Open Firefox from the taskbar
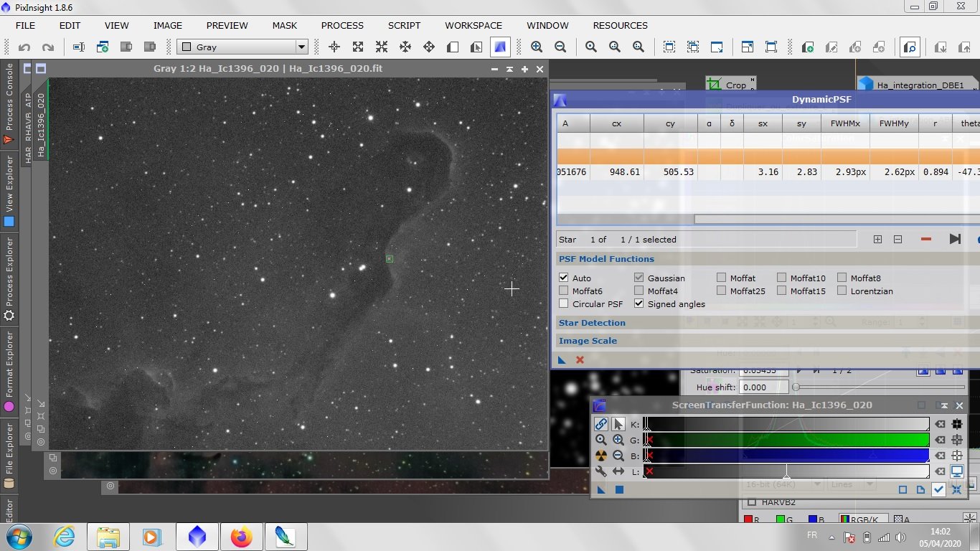The width and height of the screenshot is (980, 551). pos(241,537)
